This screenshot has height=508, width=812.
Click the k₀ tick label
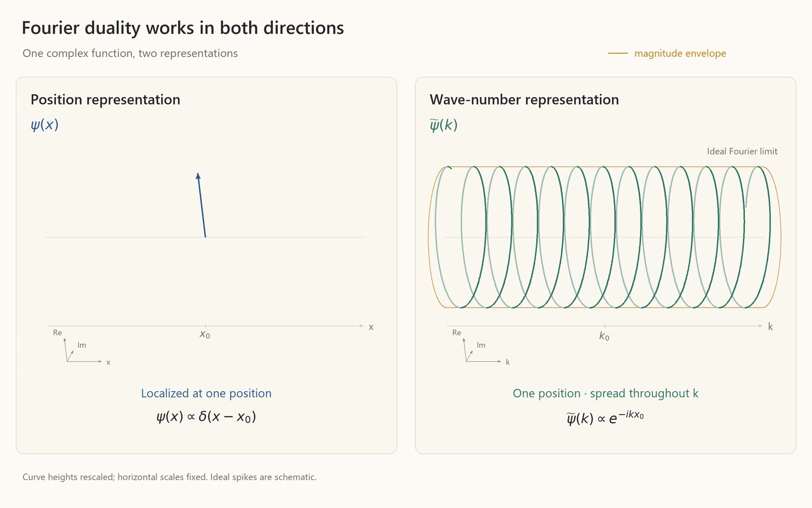(604, 336)
